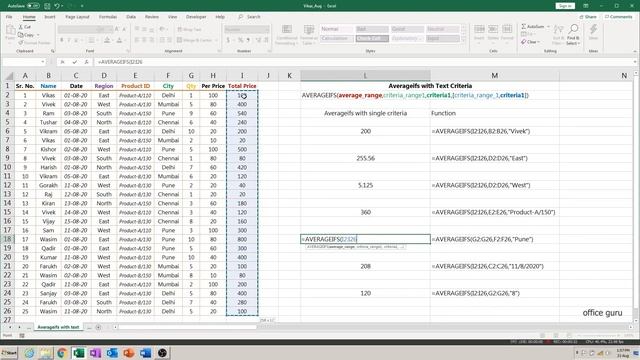The width and height of the screenshot is (640, 360).
Task: Click Merge & Center button
Action: tap(195, 40)
